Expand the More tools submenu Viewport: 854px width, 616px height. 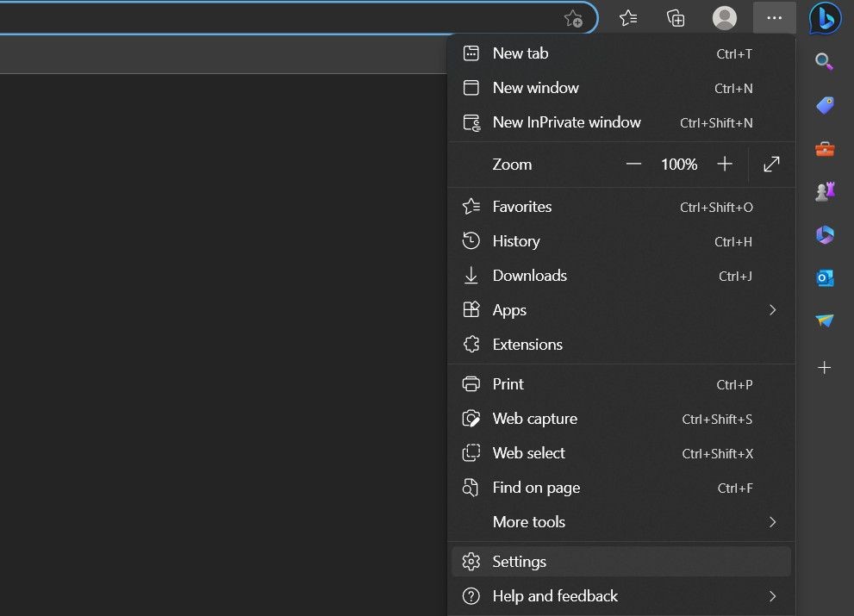tap(620, 522)
